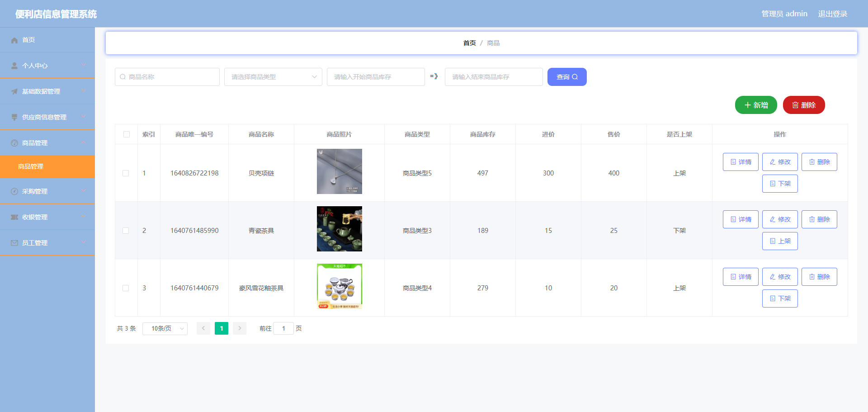Click product code 1640826722198
868x412 pixels.
[194, 173]
